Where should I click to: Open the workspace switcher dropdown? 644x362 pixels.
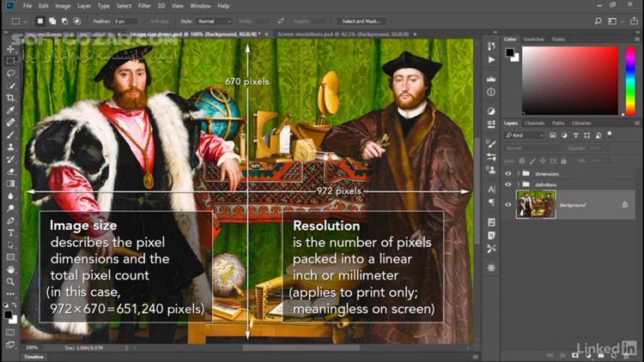point(615,21)
